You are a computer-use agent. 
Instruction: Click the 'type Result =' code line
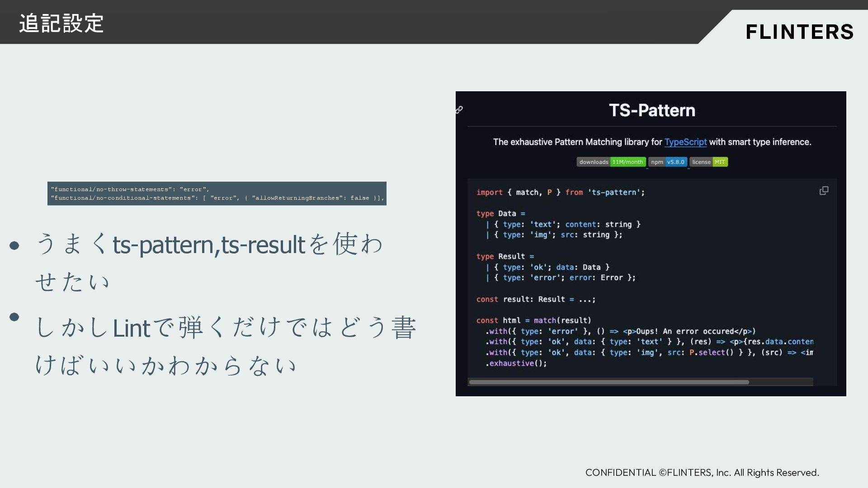coord(505,257)
